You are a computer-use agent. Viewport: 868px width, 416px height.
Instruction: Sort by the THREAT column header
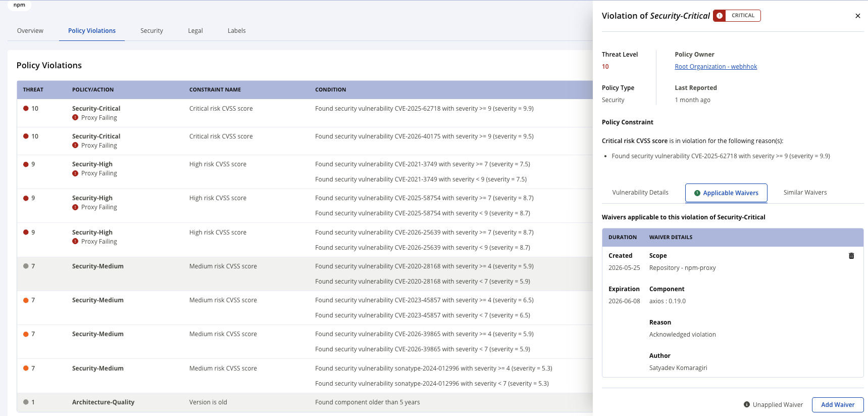coord(33,90)
